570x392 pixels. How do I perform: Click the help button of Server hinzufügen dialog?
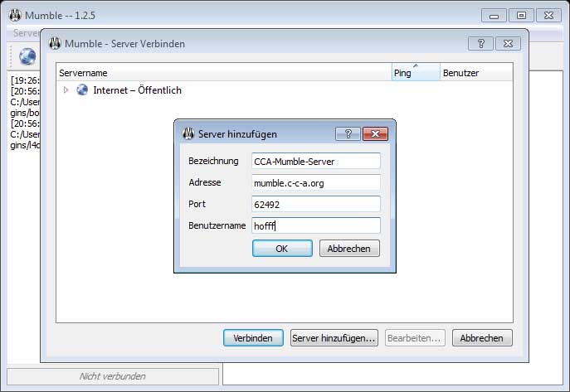tap(348, 134)
